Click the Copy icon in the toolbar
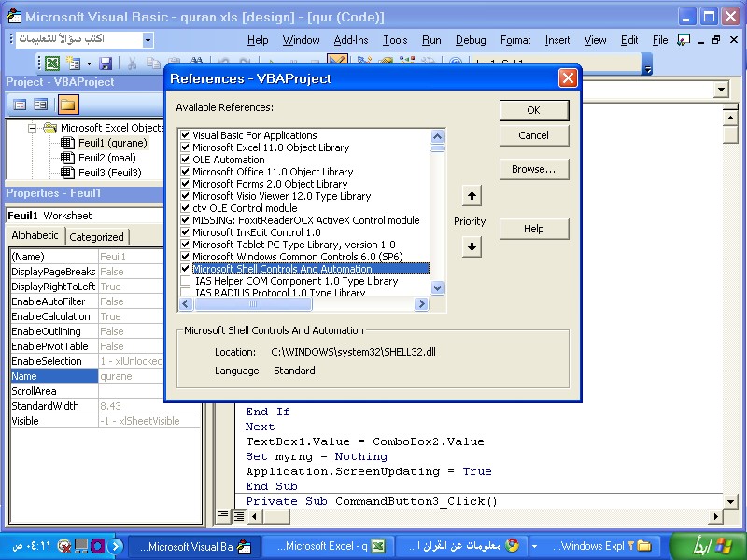The width and height of the screenshot is (747, 560). click(153, 63)
